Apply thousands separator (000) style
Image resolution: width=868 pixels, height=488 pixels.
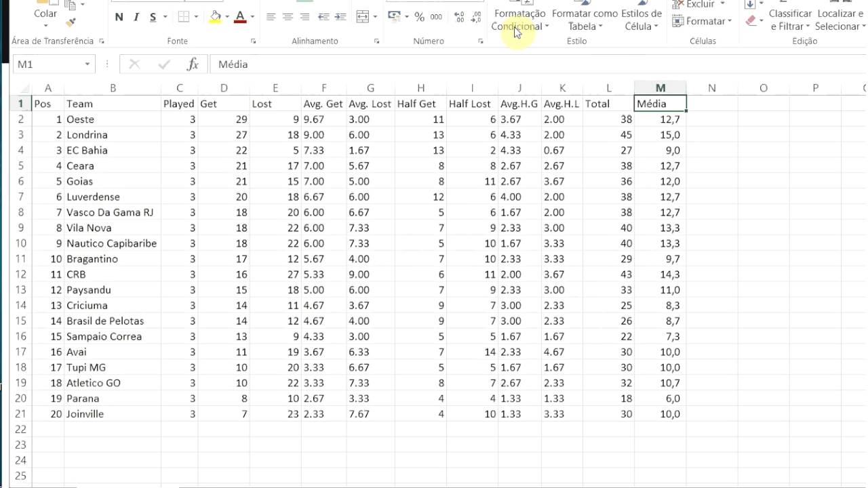[436, 17]
